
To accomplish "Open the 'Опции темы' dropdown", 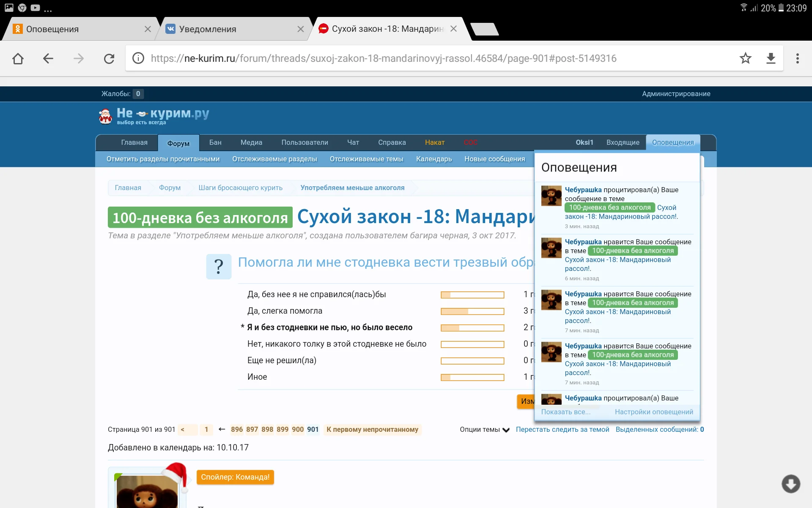I will (x=485, y=429).
